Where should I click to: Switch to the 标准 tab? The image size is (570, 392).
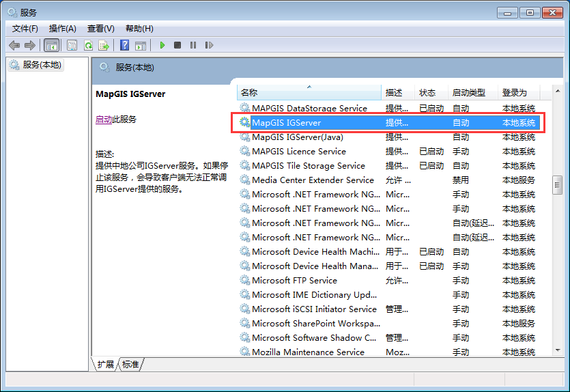pyautogui.click(x=130, y=365)
